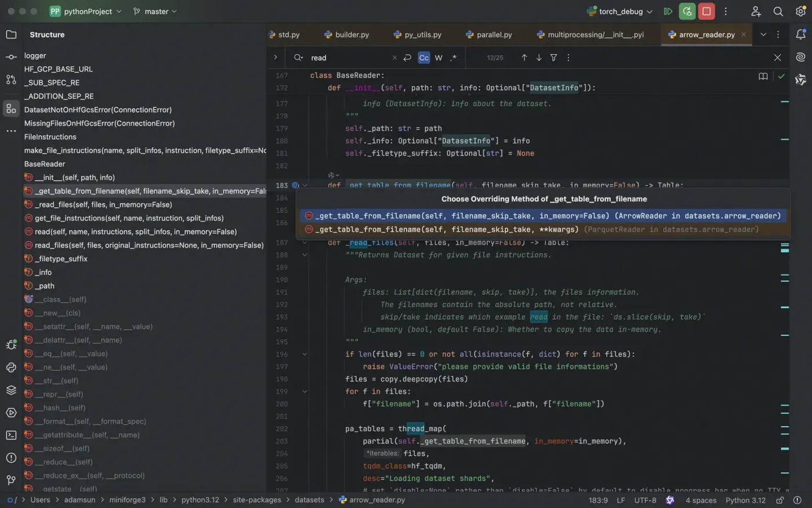Screen dimensions: 812x508
Task: Toggle Match Case Cc option
Action: point(424,57)
